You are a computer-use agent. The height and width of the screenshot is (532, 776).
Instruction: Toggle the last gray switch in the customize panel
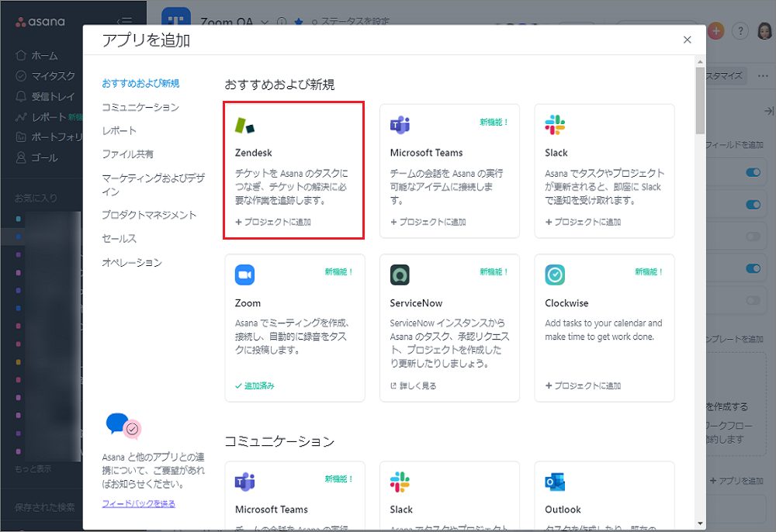click(x=753, y=300)
